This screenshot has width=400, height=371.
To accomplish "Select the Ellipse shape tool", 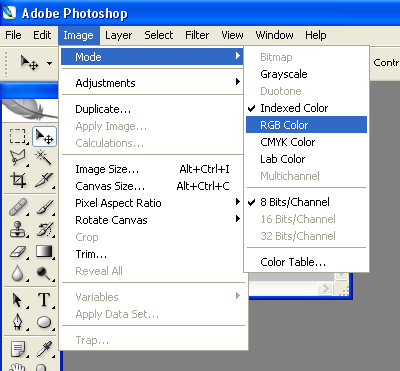I will 44,322.
